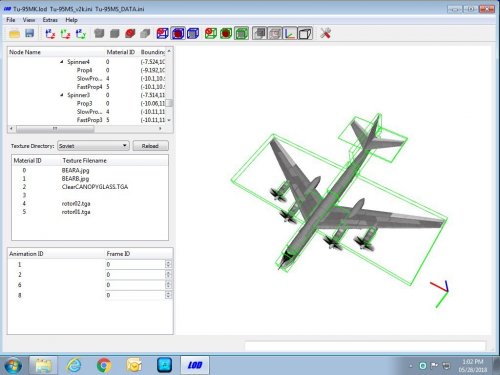
Task: Click the Chrome icon in the taskbar
Action: click(104, 365)
